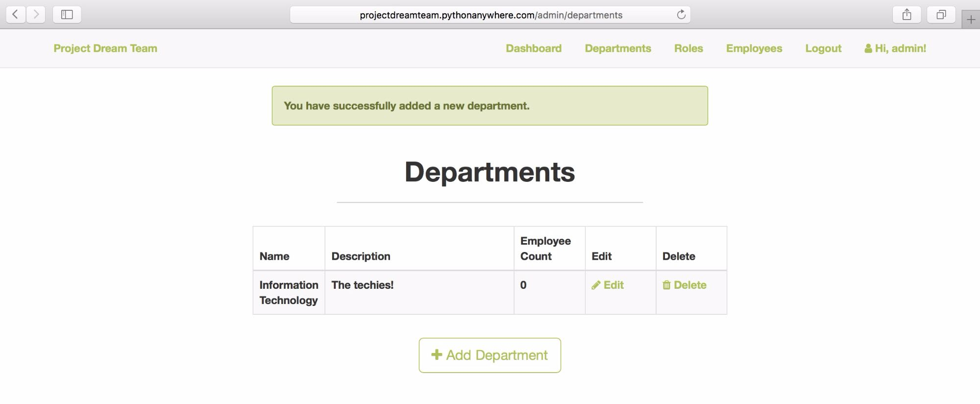
Task: Click the pencil icon for Information Technology
Action: (x=596, y=285)
